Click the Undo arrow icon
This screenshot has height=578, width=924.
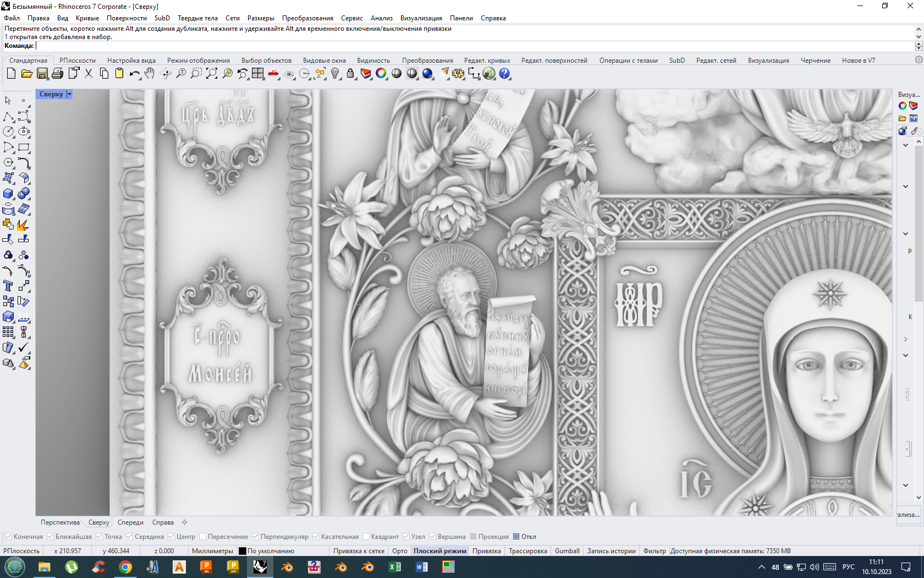[x=134, y=73]
